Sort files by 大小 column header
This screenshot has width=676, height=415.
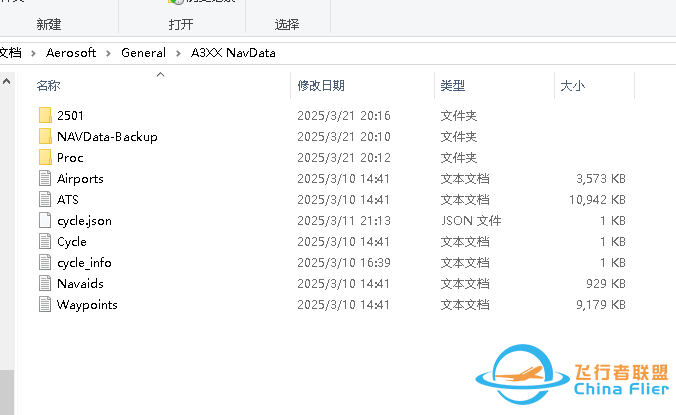click(573, 86)
